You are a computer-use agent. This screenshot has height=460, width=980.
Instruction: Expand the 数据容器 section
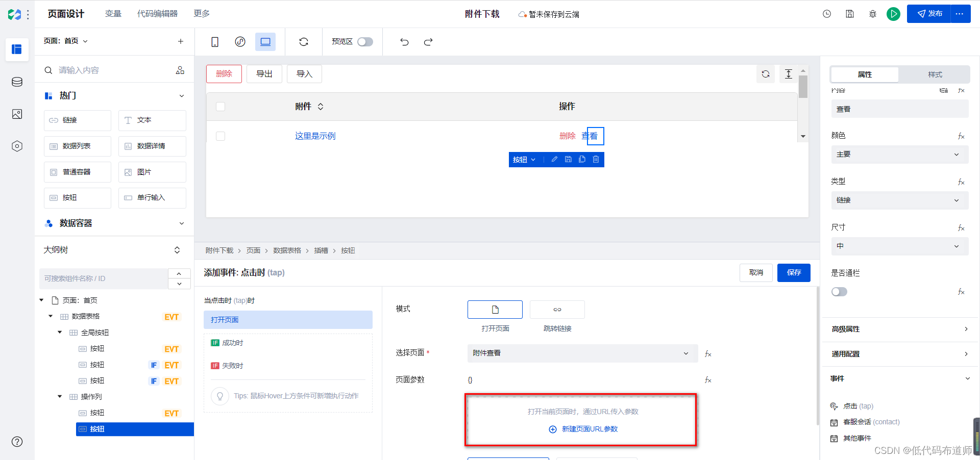click(182, 223)
